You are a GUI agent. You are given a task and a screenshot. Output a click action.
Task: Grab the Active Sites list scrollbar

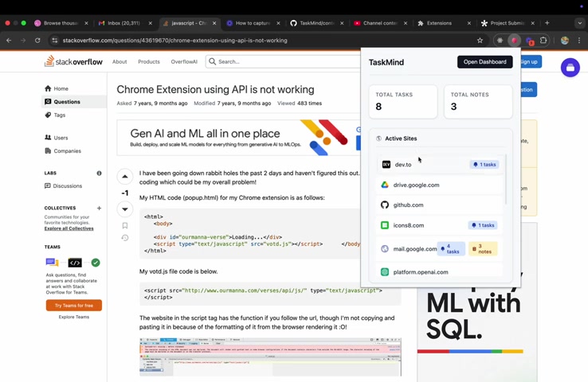(x=506, y=179)
